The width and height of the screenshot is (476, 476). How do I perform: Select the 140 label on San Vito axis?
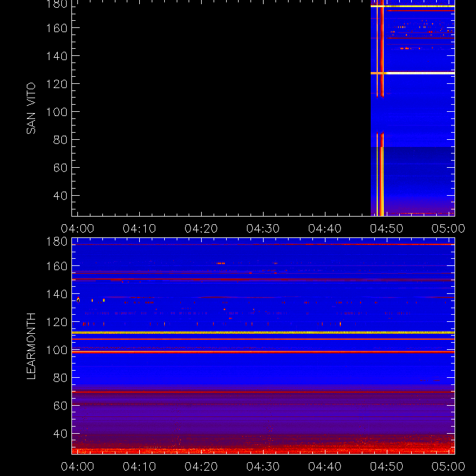[57, 56]
